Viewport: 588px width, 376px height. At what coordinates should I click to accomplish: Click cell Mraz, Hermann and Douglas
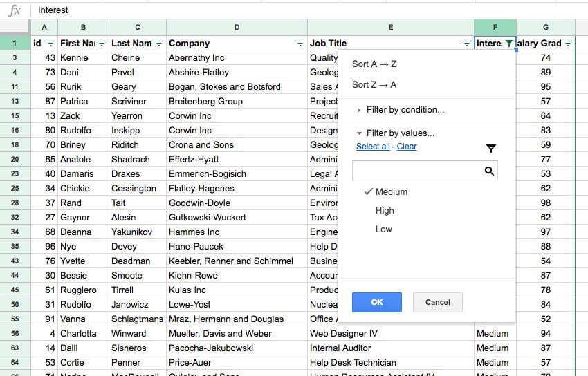[x=237, y=319]
